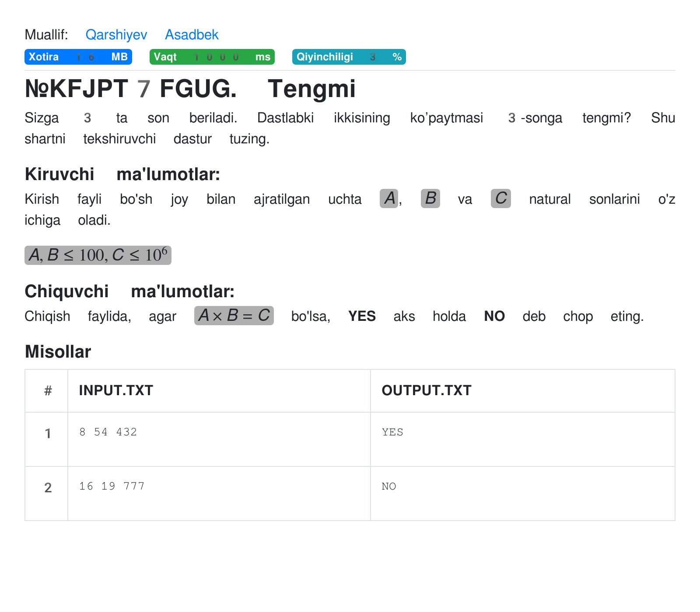Select sample input 8 54 432

pyautogui.click(x=108, y=432)
